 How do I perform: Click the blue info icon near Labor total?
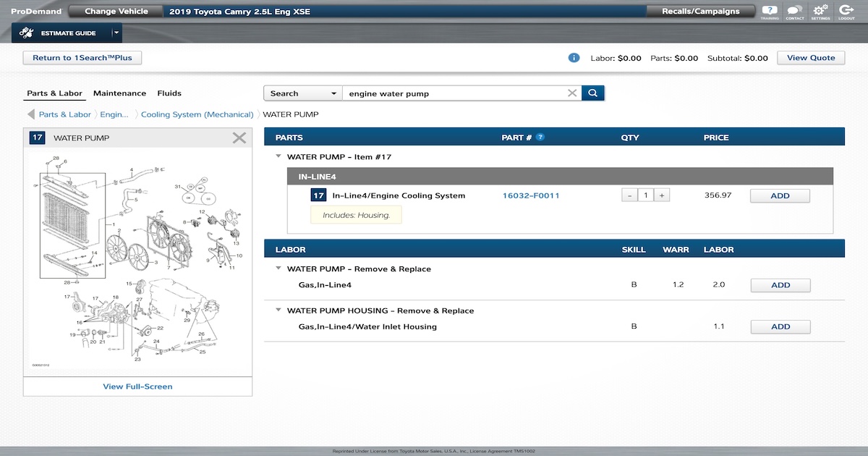[574, 58]
